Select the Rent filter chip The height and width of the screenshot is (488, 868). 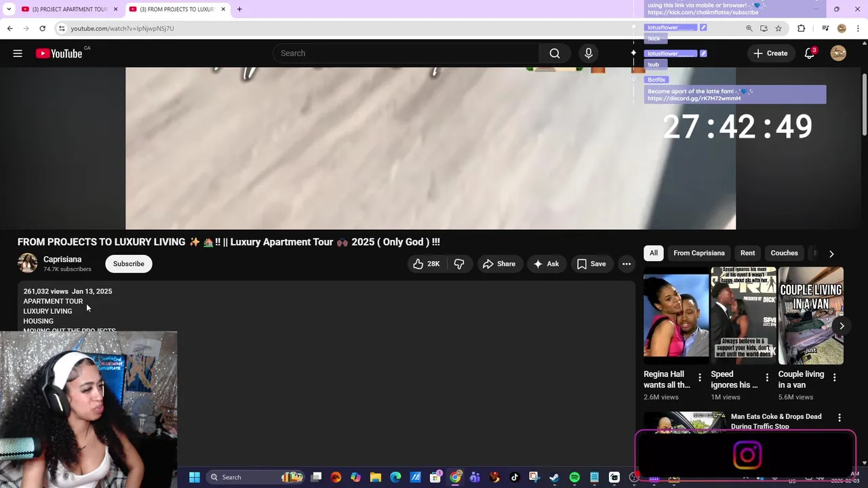point(747,253)
